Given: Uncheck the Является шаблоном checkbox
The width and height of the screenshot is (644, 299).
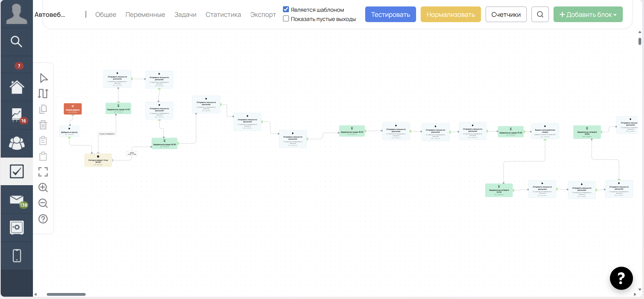Looking at the screenshot, I should pyautogui.click(x=286, y=9).
